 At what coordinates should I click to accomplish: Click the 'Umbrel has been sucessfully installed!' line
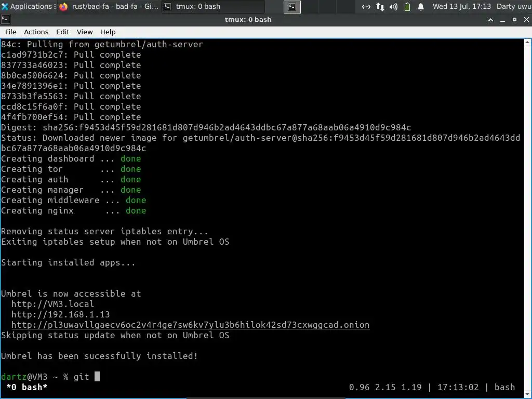(99, 356)
